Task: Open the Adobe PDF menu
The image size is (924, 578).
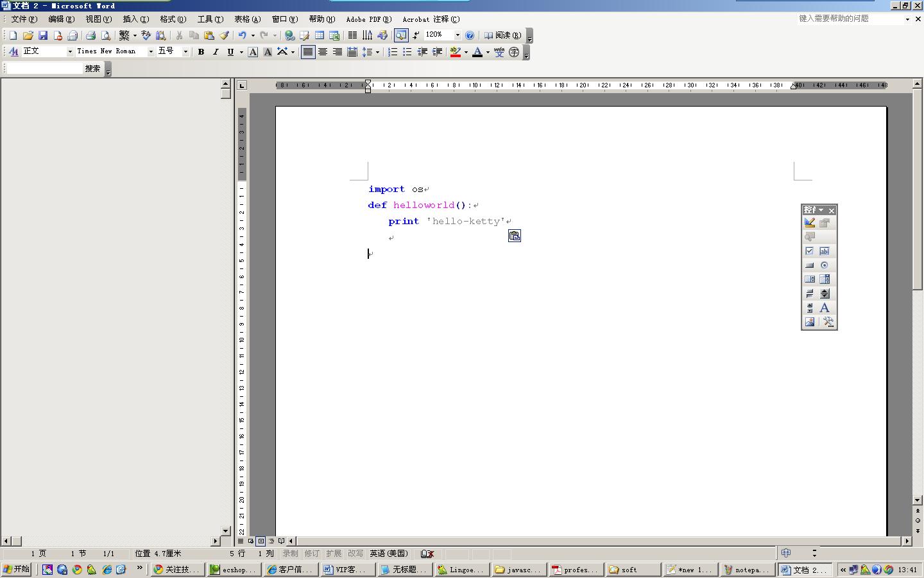Action: [x=368, y=19]
